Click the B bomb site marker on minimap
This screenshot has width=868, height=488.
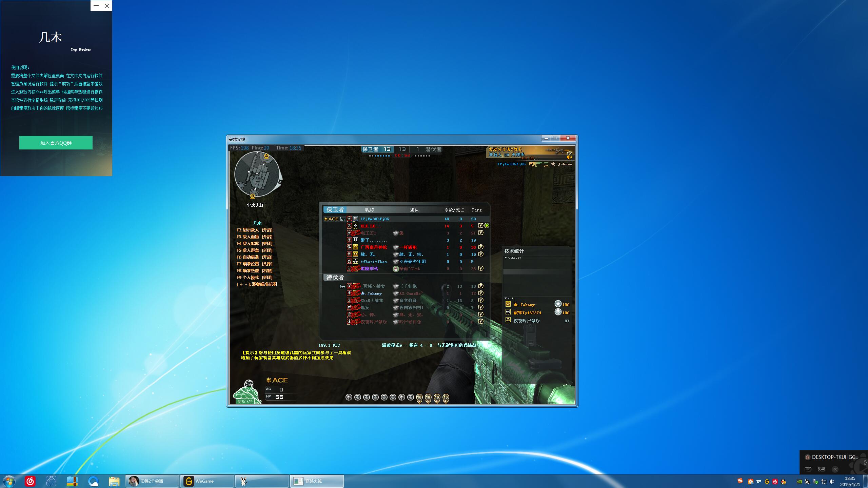[253, 196]
